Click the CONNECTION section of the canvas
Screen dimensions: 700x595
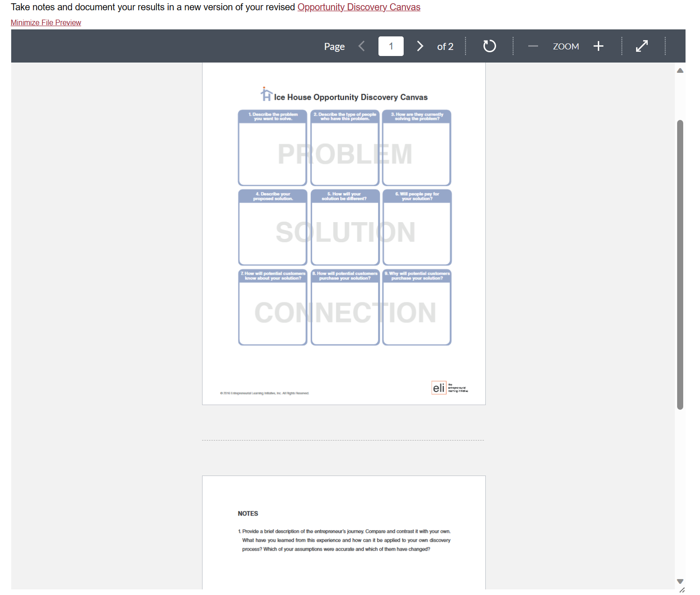coord(344,312)
